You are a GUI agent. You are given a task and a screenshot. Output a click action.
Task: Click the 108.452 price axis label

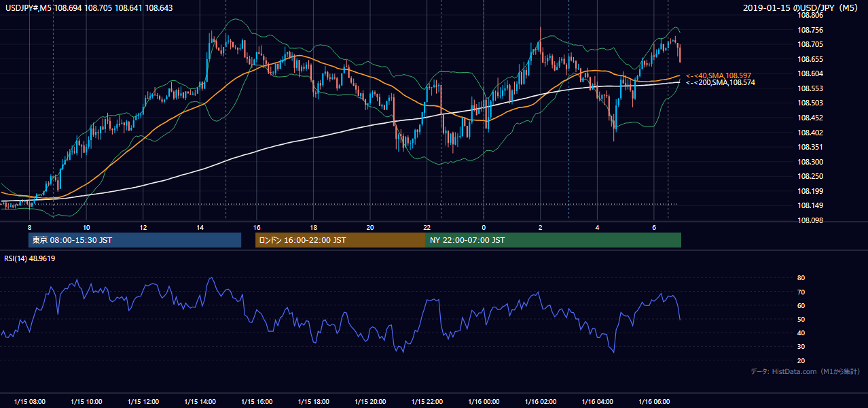click(810, 118)
